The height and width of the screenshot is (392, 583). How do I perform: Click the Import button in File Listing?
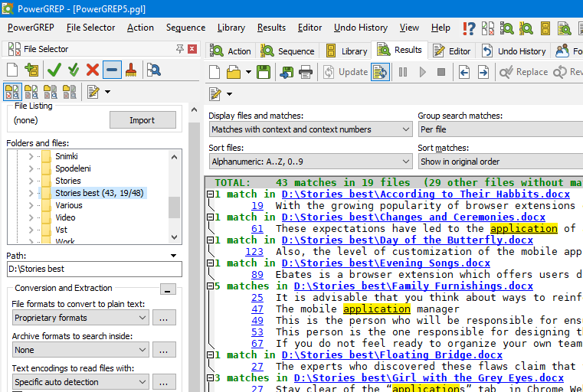(142, 120)
